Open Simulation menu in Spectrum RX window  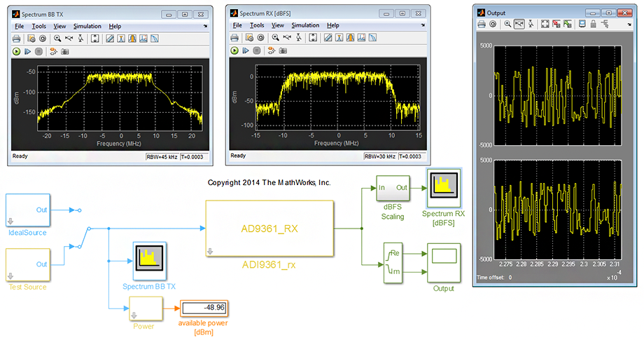coord(305,25)
